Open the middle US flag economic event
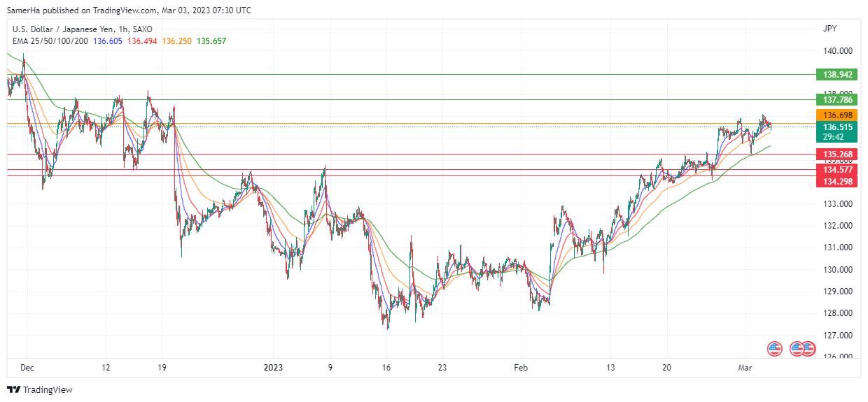Screen dimensions: 868x402 point(797,347)
